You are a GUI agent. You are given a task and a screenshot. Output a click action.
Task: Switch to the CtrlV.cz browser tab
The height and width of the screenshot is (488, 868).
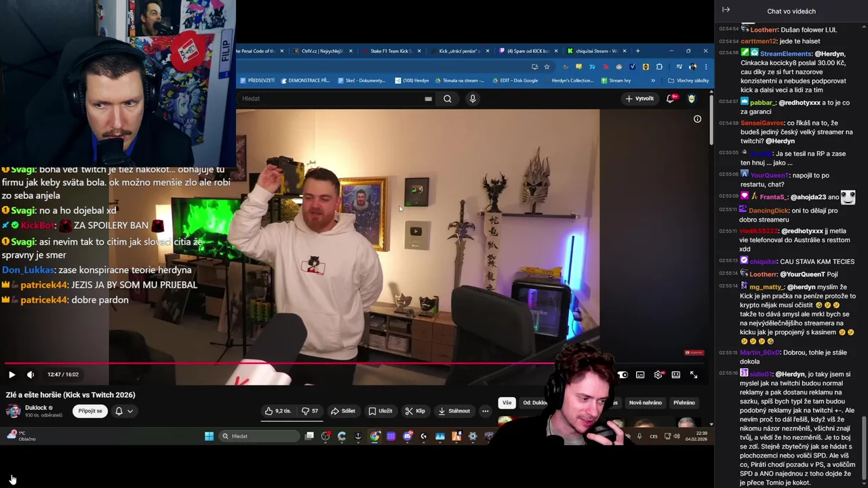322,51
